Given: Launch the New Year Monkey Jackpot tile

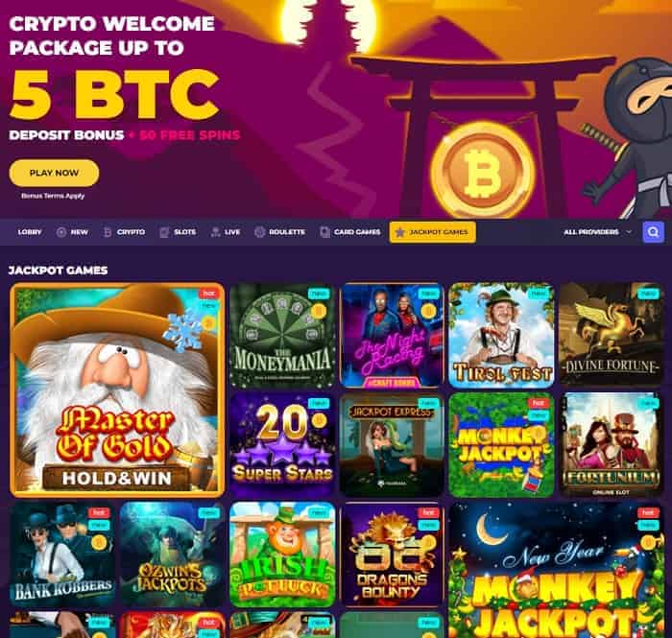Looking at the screenshot, I should 556,570.
